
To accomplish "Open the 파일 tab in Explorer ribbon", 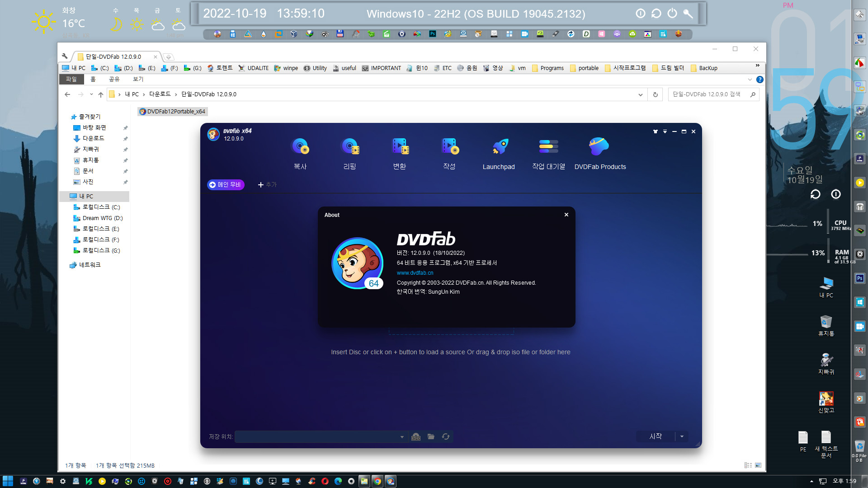I will tap(71, 79).
